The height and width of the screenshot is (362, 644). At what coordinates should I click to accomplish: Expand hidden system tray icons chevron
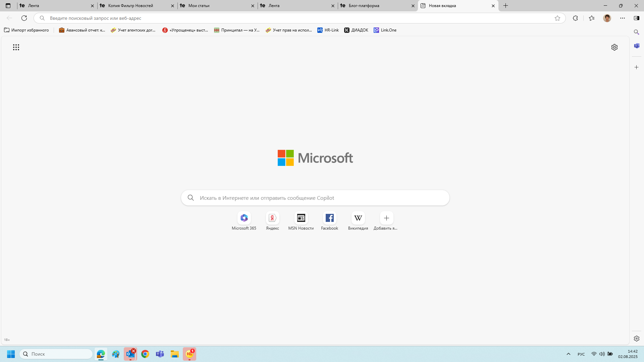pos(568,354)
